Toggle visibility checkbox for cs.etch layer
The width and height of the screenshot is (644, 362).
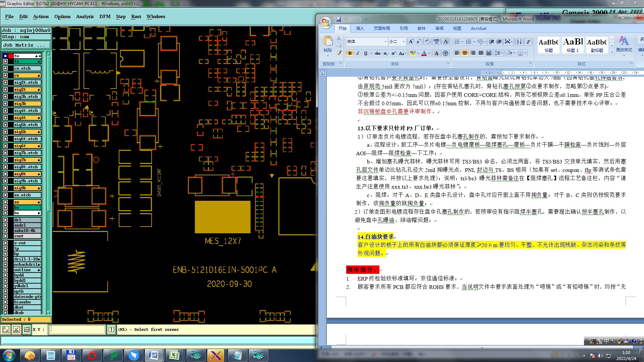[5, 68]
